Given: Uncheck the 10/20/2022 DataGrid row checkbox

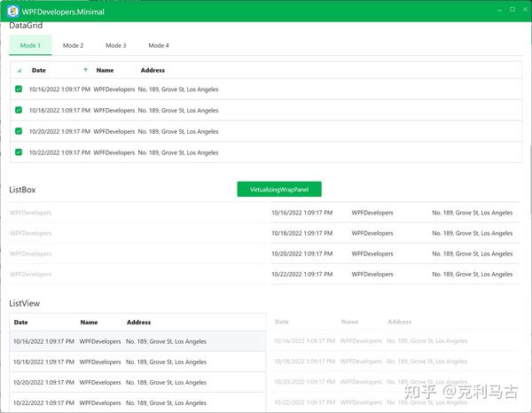Looking at the screenshot, I should (x=19, y=131).
